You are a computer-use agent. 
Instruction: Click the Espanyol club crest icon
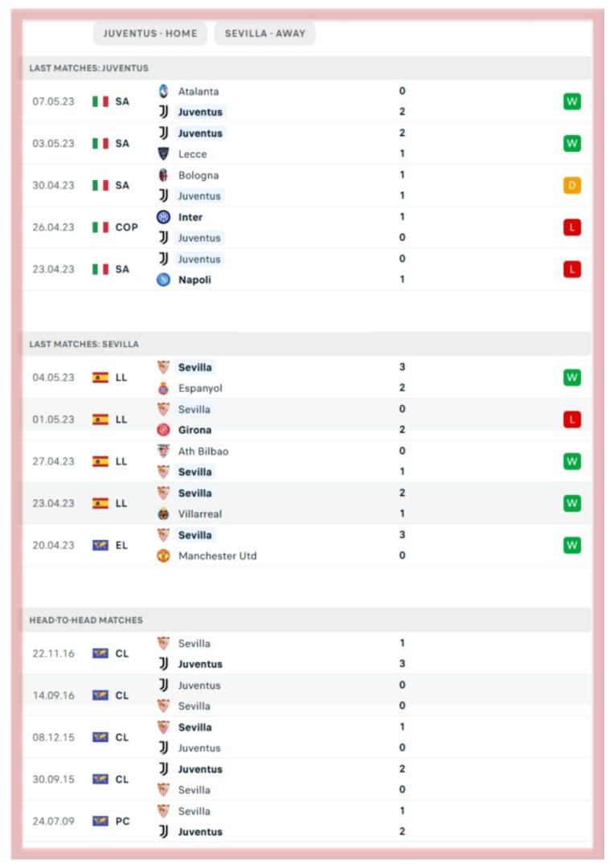point(163,388)
